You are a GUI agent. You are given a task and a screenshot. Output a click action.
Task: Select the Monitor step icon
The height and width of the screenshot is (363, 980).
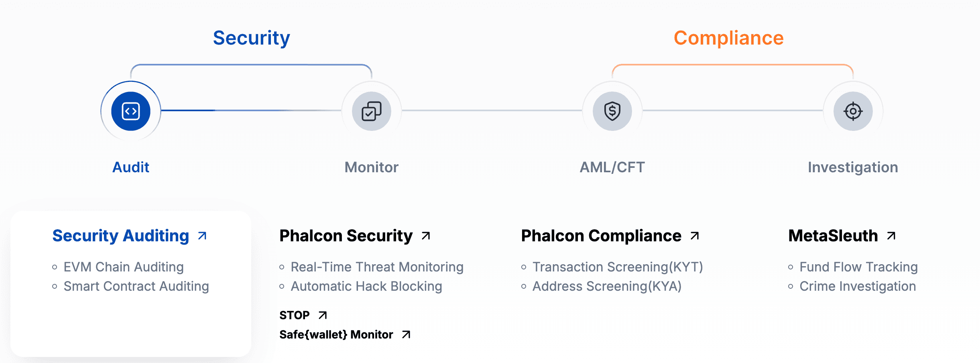click(x=372, y=111)
